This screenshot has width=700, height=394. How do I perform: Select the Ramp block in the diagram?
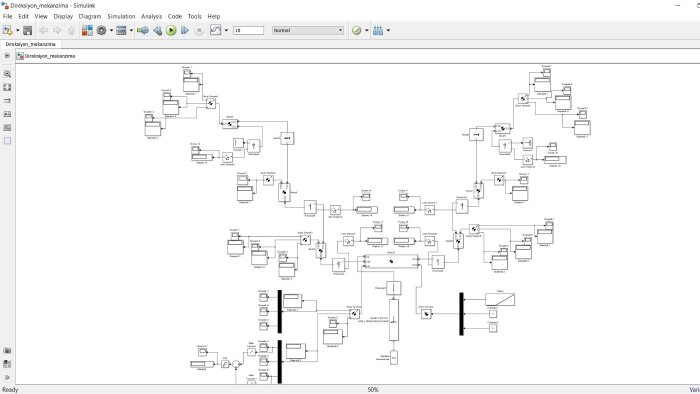click(x=500, y=299)
